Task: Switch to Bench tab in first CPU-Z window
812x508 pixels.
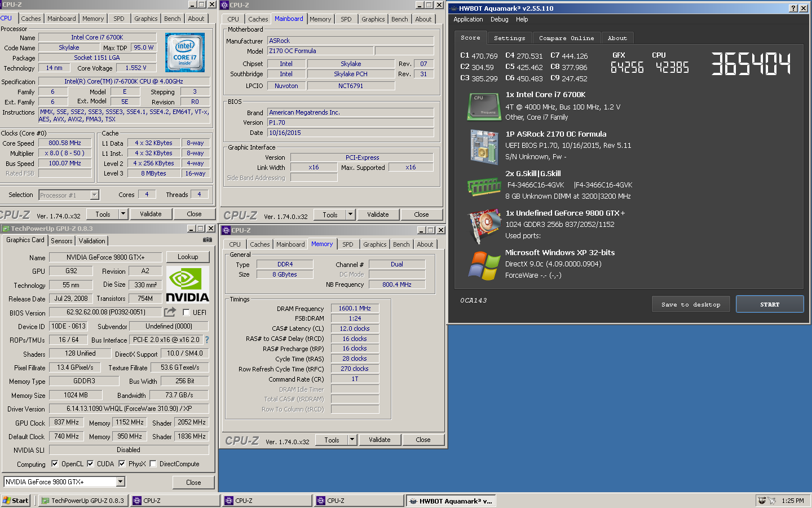Action: pyautogui.click(x=172, y=19)
